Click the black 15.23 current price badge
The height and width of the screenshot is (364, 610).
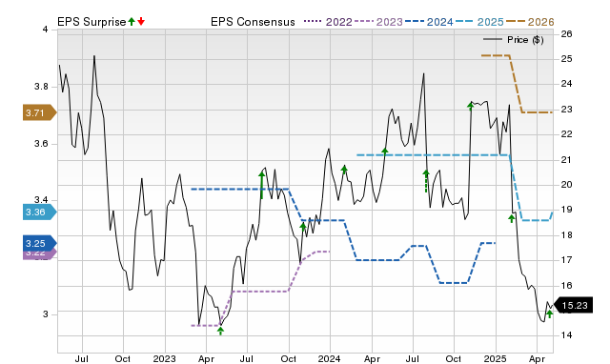[574, 305]
